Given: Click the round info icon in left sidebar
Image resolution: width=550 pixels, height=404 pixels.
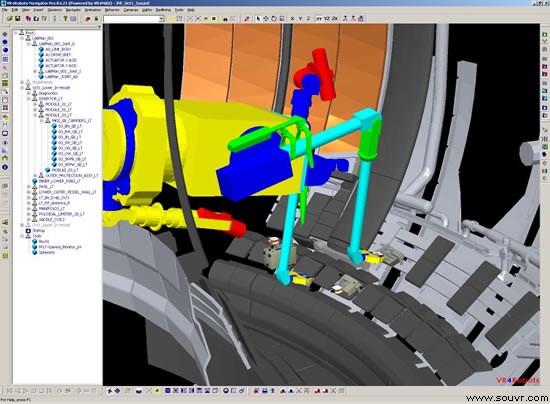Looking at the screenshot, I should (x=5, y=167).
